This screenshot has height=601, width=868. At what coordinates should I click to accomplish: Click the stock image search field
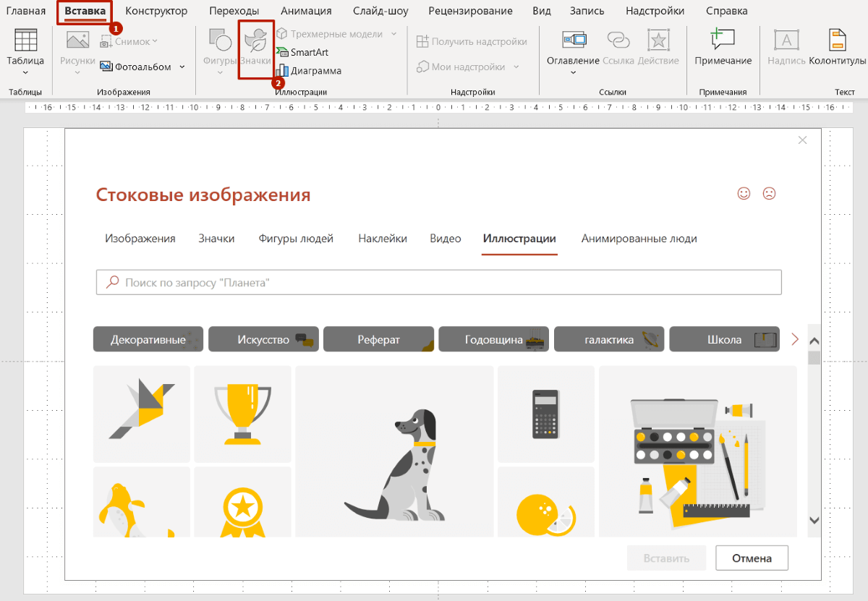[x=439, y=282]
